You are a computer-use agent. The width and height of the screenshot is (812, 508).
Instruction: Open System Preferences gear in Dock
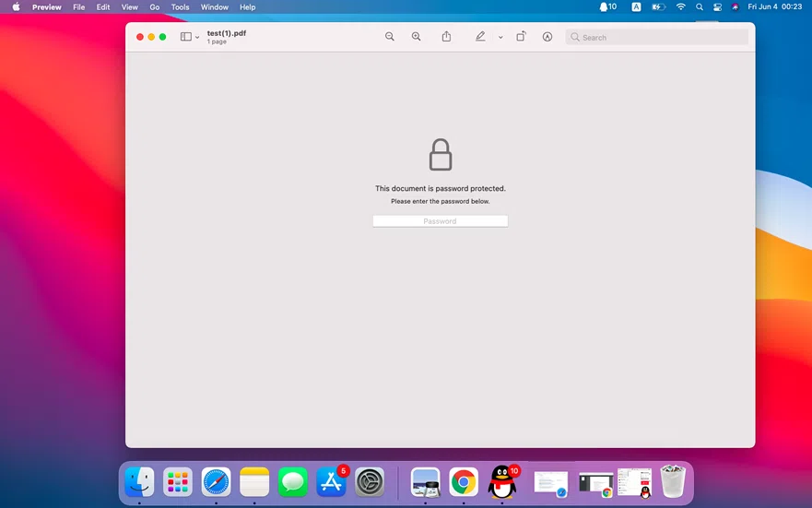pos(370,481)
